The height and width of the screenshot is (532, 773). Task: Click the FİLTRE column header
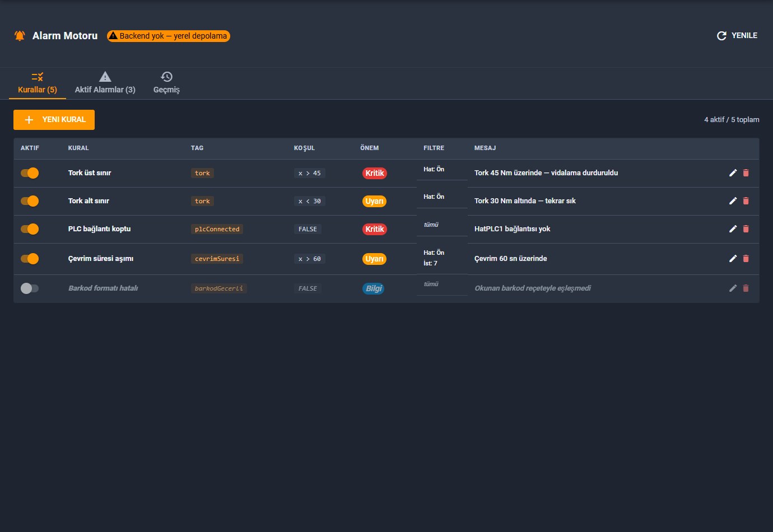point(434,148)
